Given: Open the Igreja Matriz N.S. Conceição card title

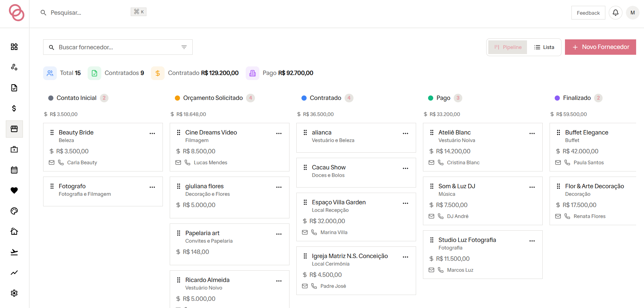Looking at the screenshot, I should (x=350, y=256).
